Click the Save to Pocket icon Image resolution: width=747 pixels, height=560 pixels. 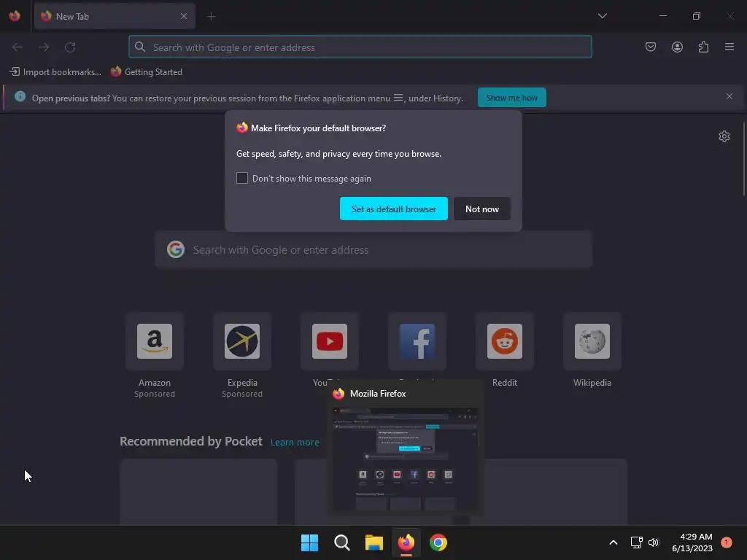click(650, 47)
